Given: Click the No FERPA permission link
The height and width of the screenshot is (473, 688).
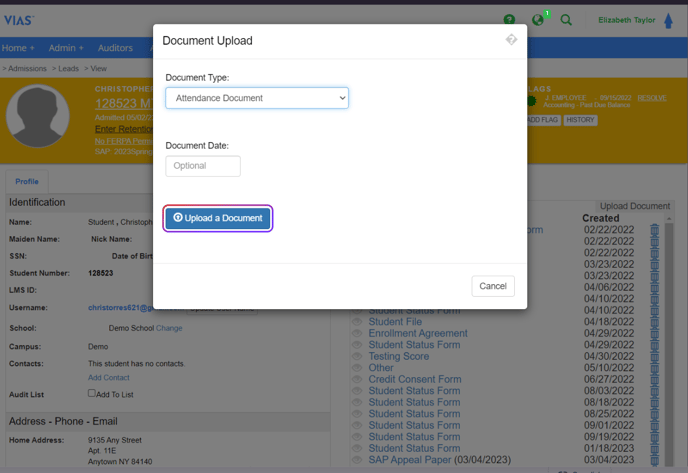Looking at the screenshot, I should click(124, 141).
